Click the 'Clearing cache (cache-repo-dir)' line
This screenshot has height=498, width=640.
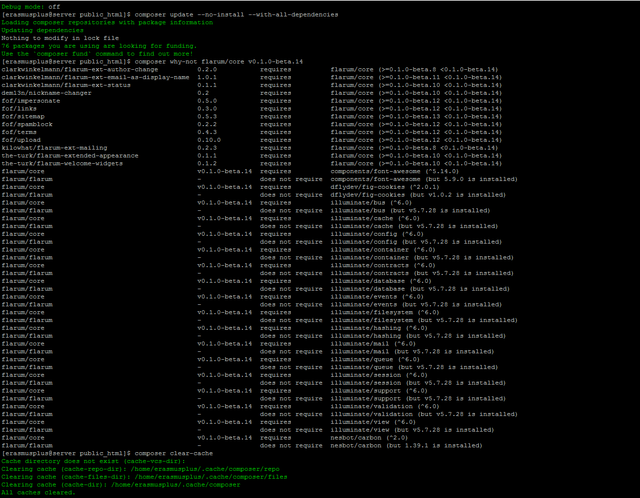tap(140, 469)
